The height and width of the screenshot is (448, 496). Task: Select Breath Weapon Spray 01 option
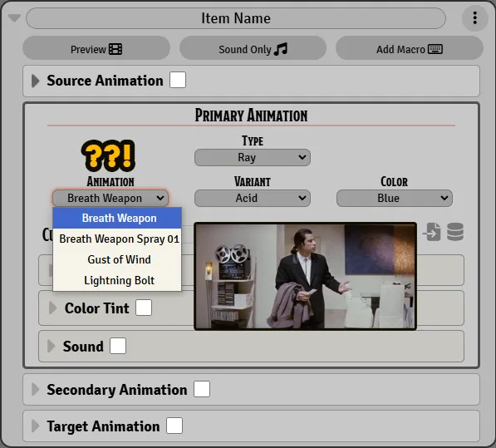coord(117,239)
